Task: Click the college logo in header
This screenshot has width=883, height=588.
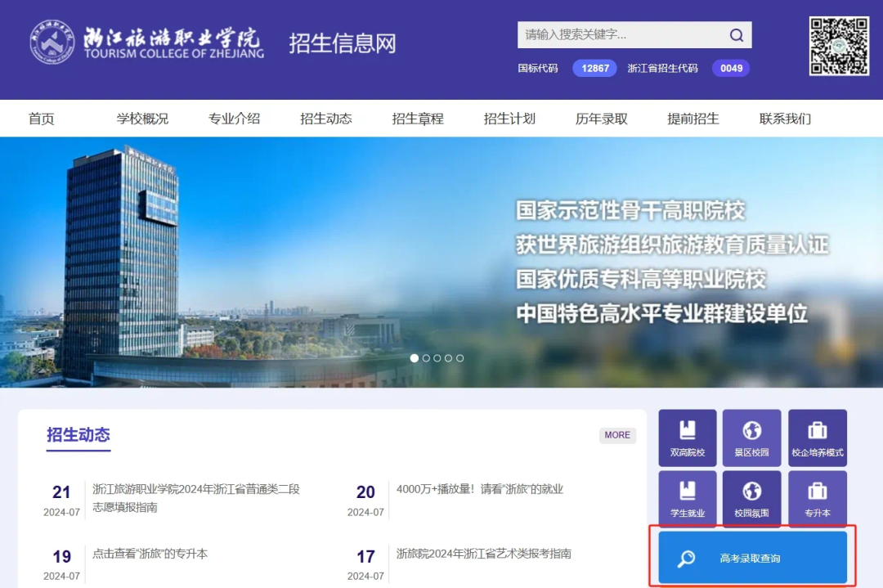Action: point(147,41)
